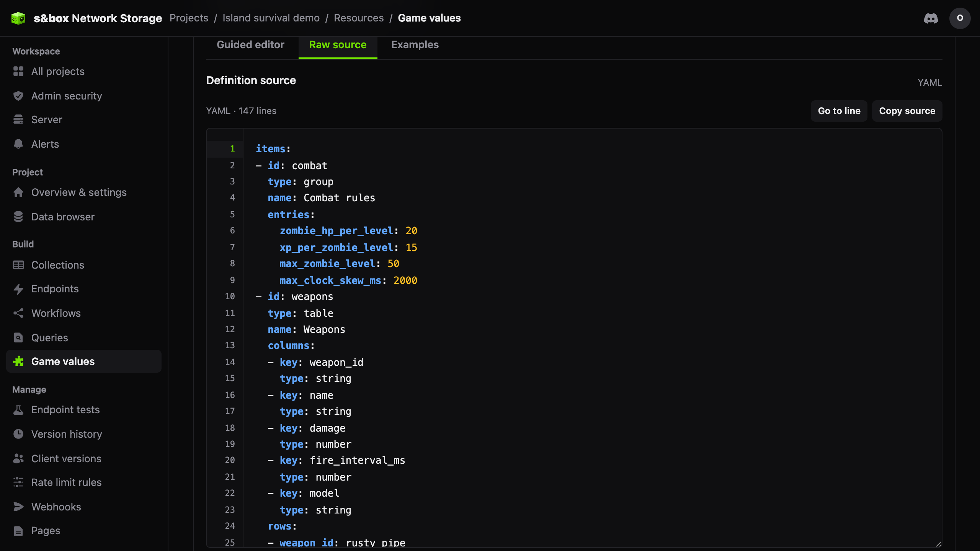Click the Alerts bell icon
This screenshot has width=980, height=551.
(x=18, y=144)
